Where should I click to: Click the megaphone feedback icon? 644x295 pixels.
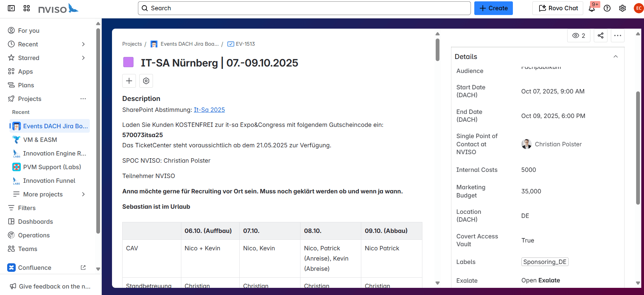tap(13, 286)
